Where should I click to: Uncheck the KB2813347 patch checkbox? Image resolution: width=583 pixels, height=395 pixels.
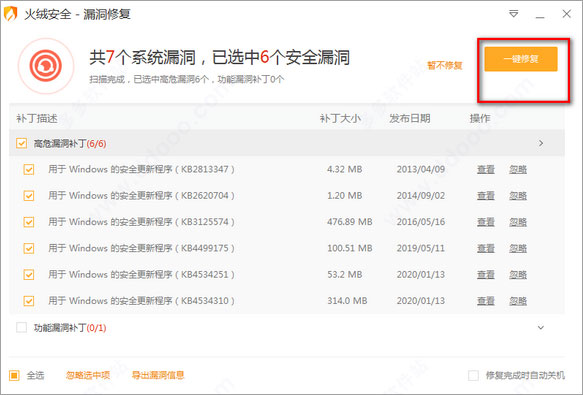29,170
